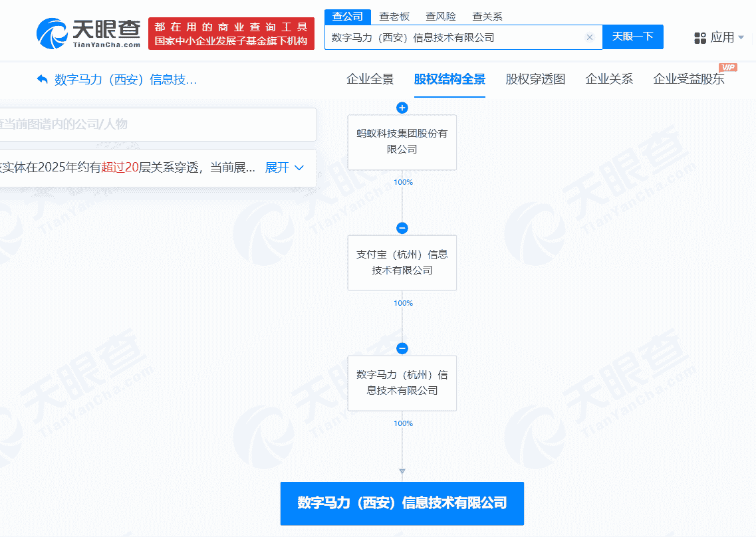Screen dimensions: 756x537
Task: Select the 查关系 search tab
Action: pos(487,17)
